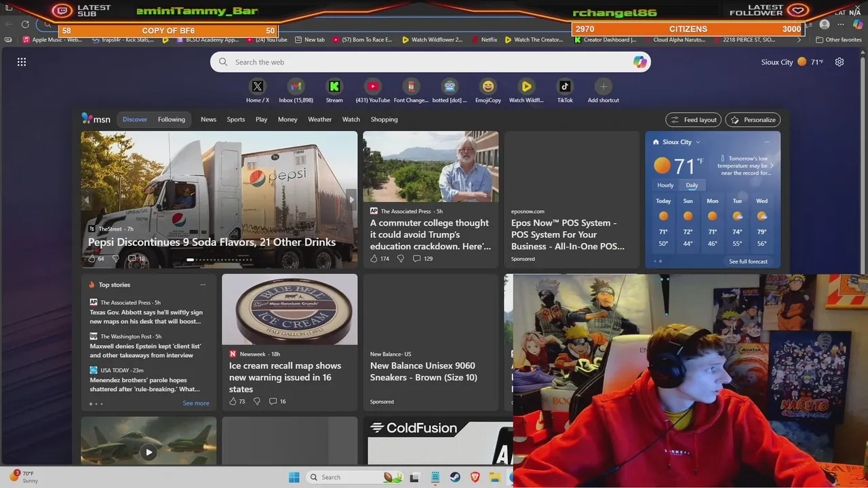Open Texas Gov. Abbott maps story

click(146, 317)
